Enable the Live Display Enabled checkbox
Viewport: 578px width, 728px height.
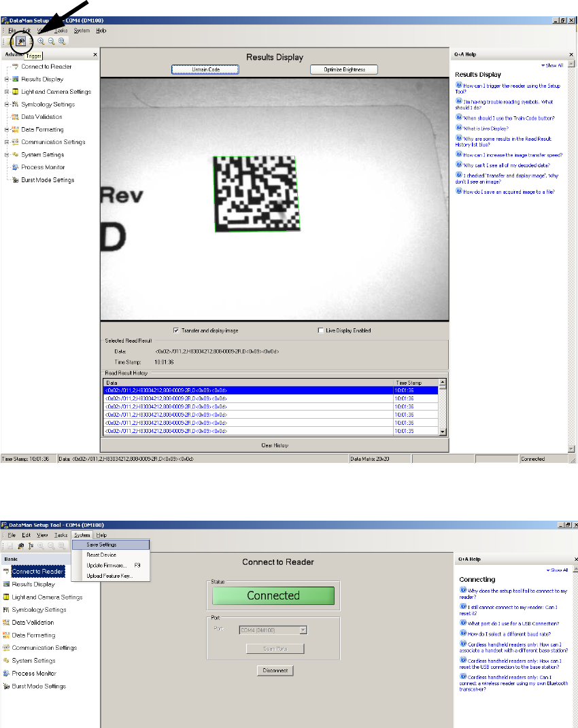[x=320, y=330]
